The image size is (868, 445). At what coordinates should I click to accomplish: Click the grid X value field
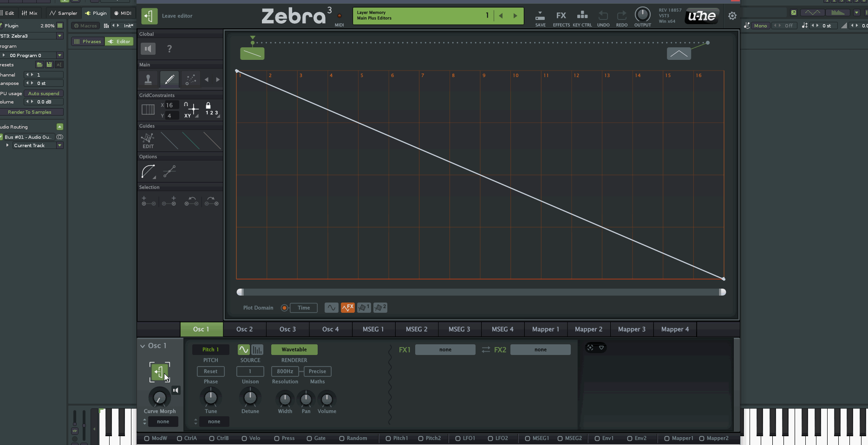coord(170,105)
